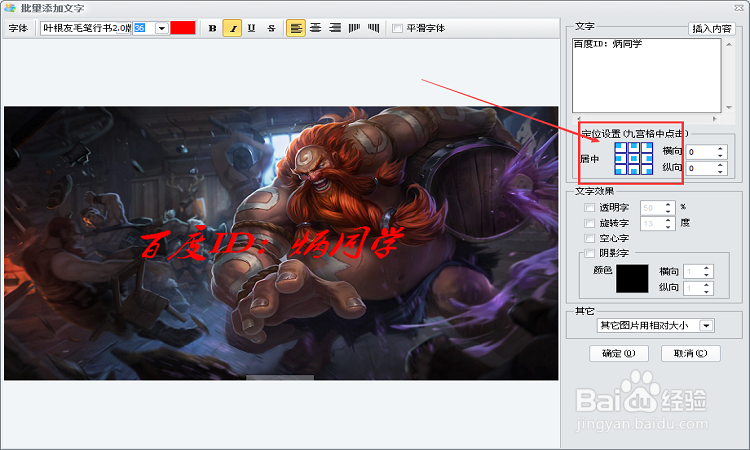750x450 pixels.
Task: Open the red text color swatch
Action: coord(183,28)
